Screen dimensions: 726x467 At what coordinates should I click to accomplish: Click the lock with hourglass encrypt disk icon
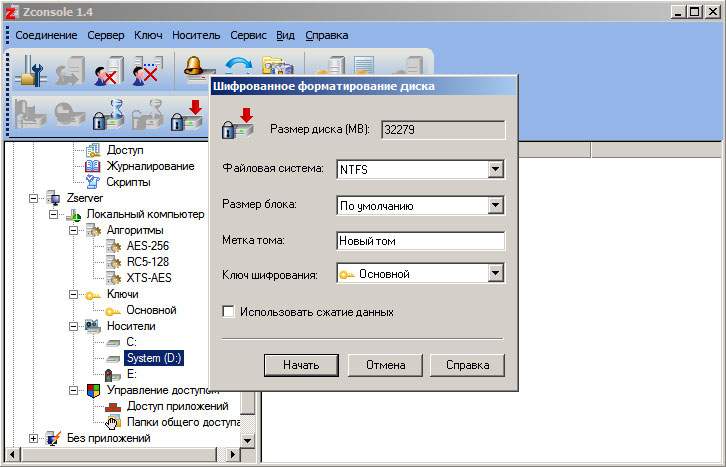[109, 113]
